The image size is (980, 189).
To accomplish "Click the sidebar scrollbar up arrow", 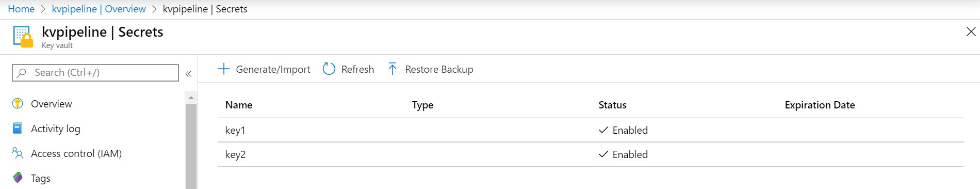I will (x=191, y=98).
